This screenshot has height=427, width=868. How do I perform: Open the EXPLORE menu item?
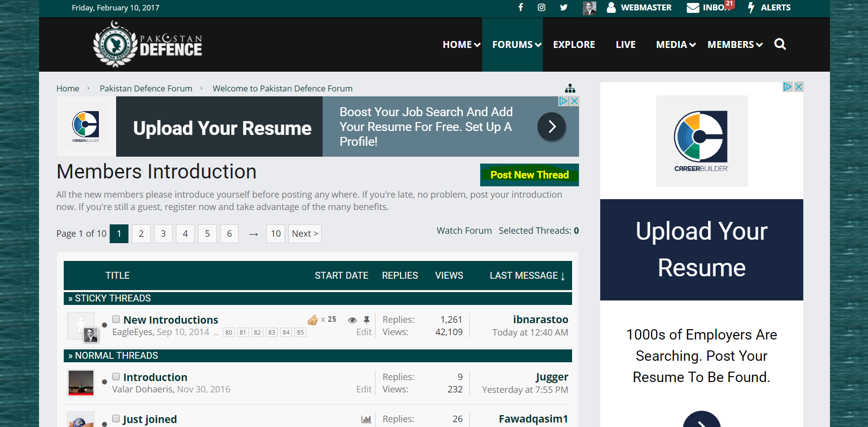[x=574, y=44]
